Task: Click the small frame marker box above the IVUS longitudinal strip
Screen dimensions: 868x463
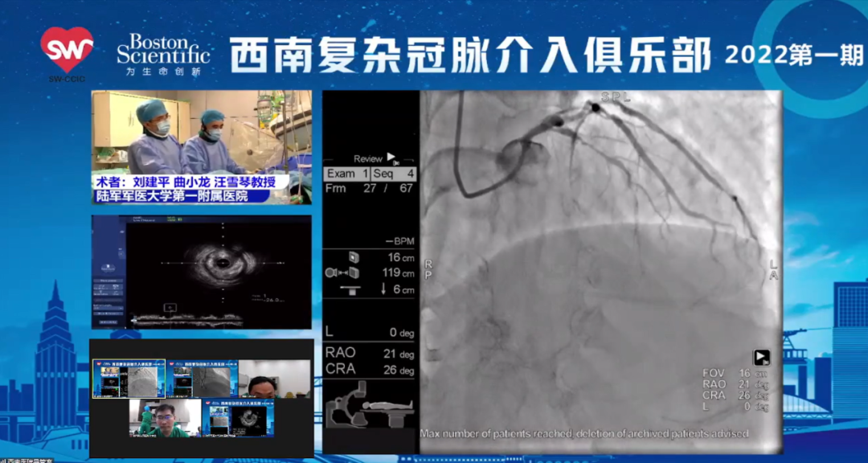Action: click(170, 307)
